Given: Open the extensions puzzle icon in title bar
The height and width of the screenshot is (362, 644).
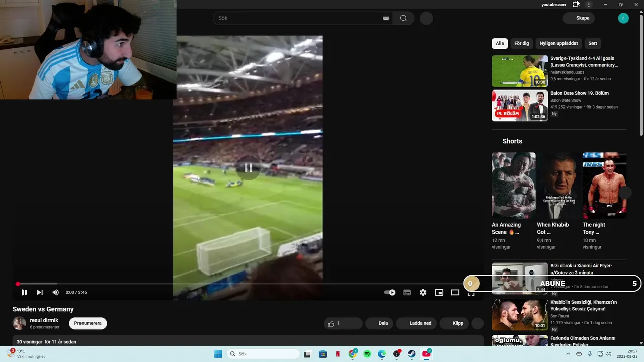Looking at the screenshot, I should click(577, 4).
